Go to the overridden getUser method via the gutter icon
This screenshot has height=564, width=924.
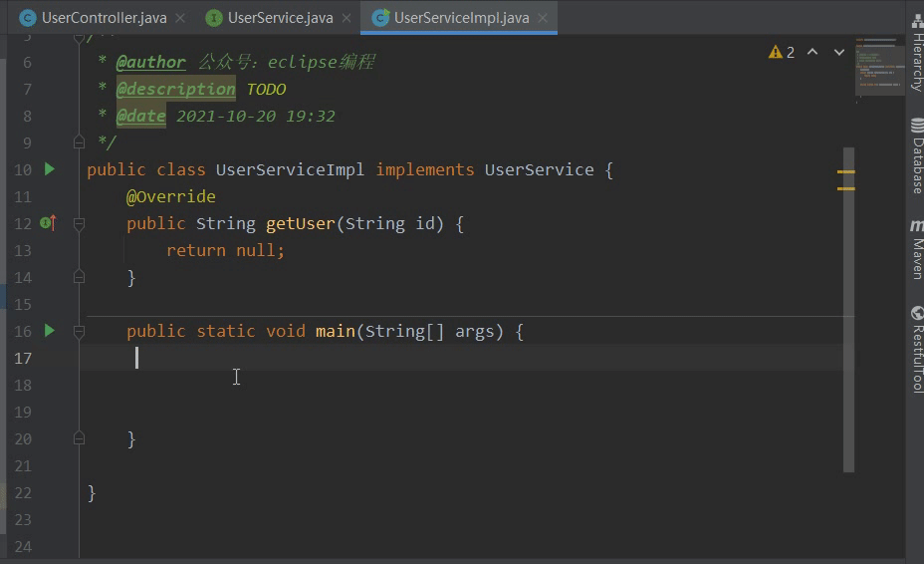pos(48,223)
